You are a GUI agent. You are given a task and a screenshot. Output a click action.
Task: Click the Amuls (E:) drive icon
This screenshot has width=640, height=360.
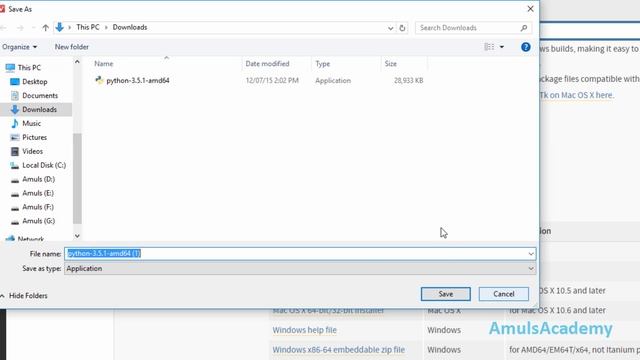pos(15,193)
